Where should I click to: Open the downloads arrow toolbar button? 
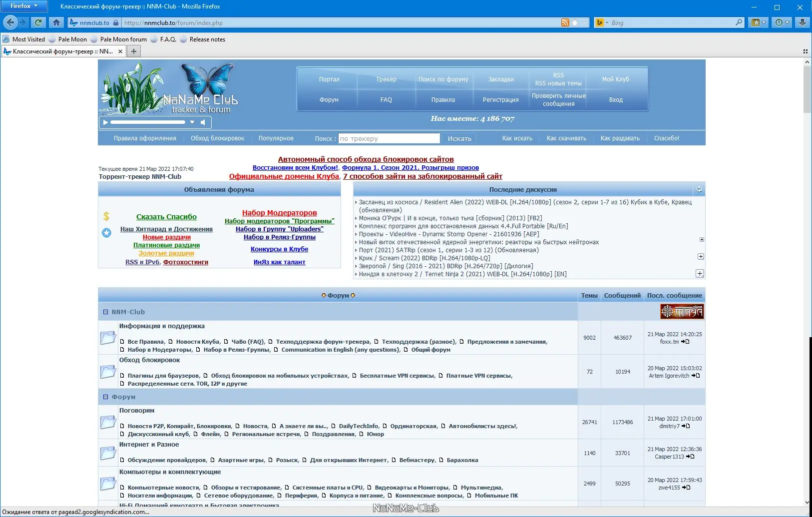pyautogui.click(x=802, y=22)
